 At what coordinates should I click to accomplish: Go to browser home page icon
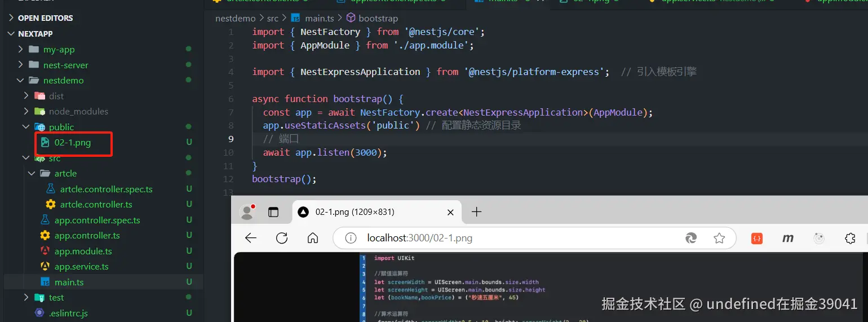tap(313, 238)
